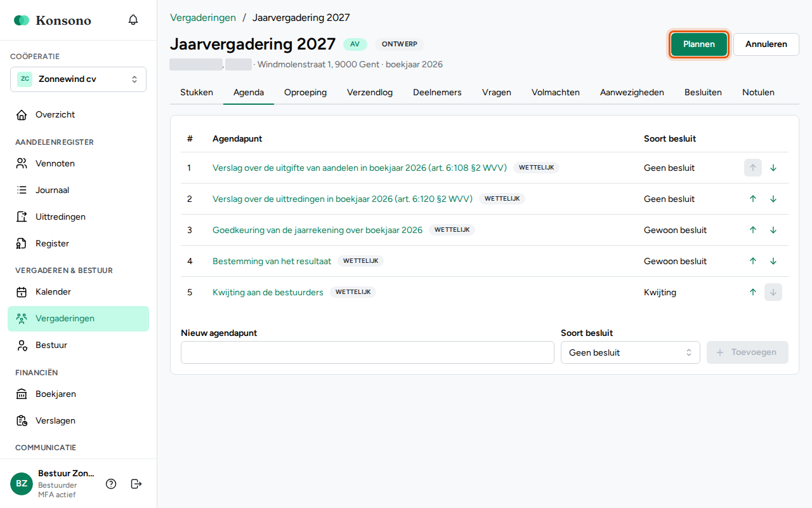812x508 pixels.
Task: Move agenda item 3 down
Action: (x=773, y=230)
